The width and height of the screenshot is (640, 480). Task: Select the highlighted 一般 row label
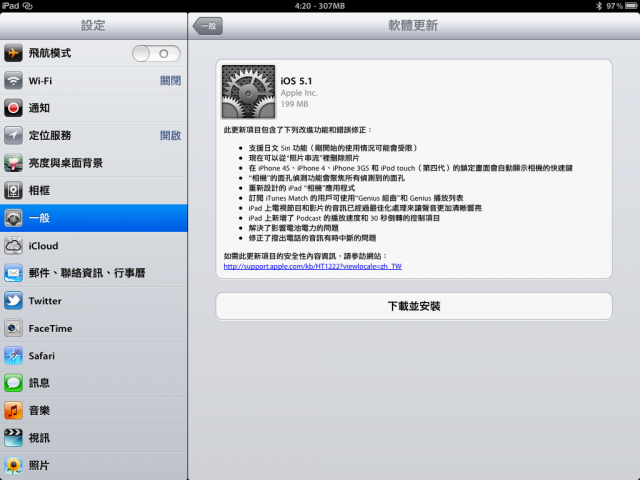pos(39,218)
